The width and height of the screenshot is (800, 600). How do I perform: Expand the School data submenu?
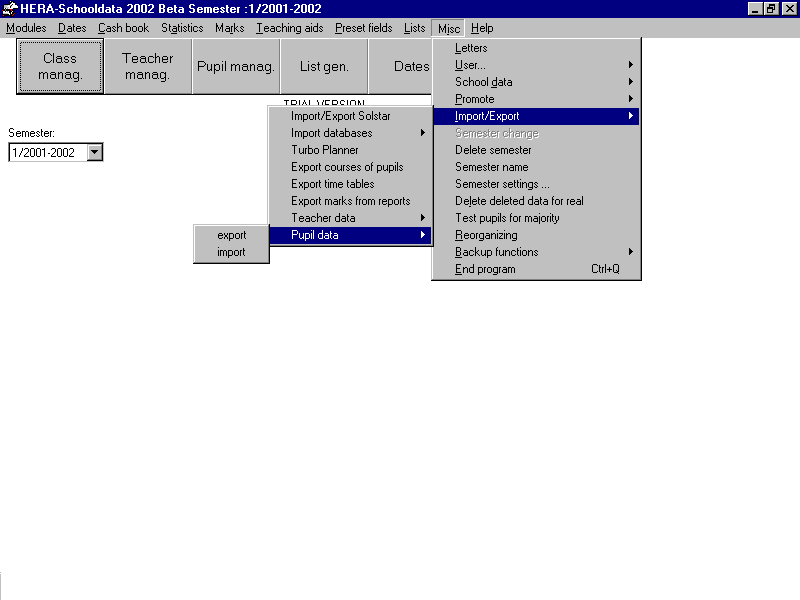536,82
